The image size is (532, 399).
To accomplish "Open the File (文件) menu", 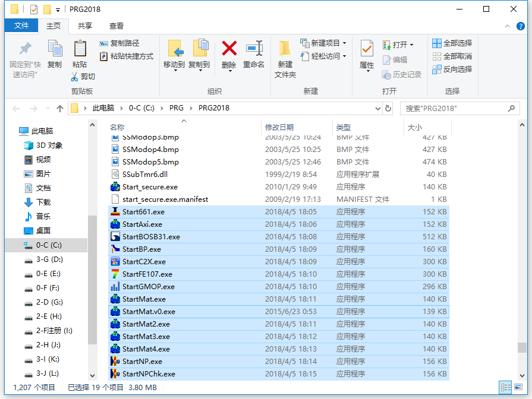I will [21, 26].
